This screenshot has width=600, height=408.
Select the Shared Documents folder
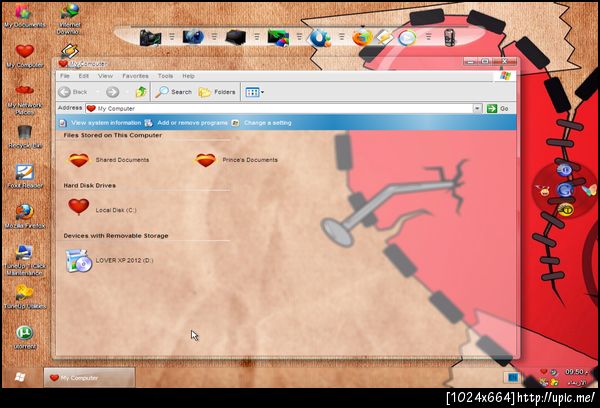[109, 160]
